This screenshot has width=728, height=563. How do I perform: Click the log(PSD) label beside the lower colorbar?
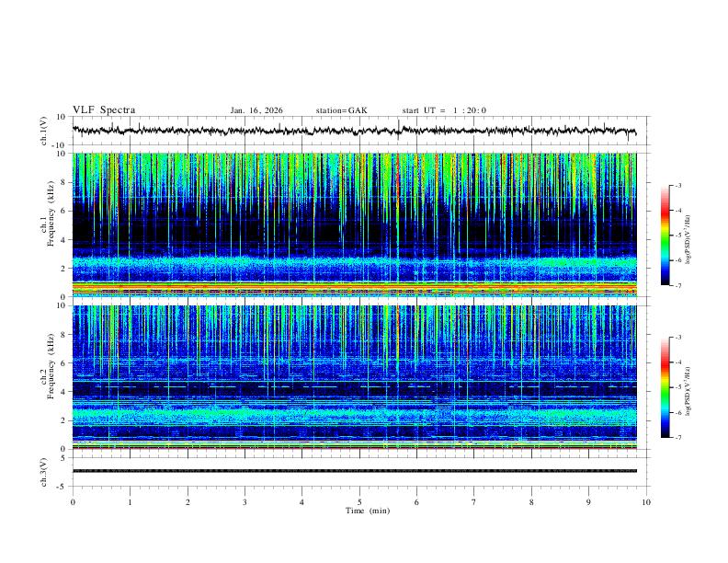[x=688, y=392]
